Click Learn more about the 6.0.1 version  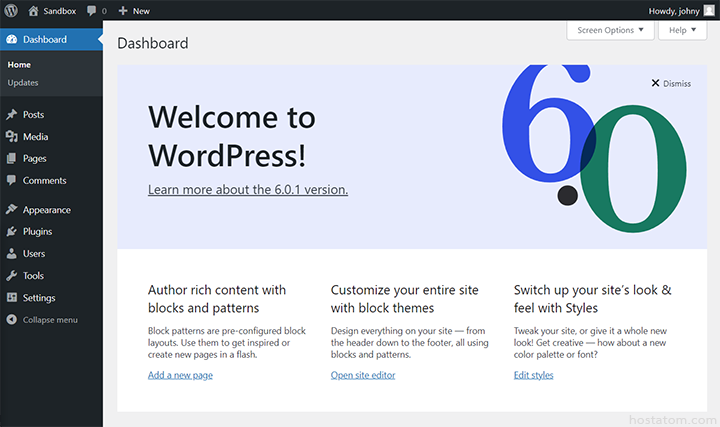[248, 189]
